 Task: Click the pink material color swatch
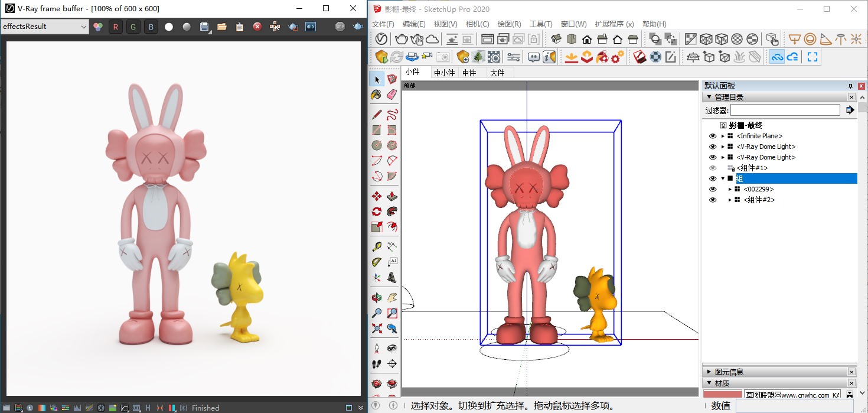point(722,395)
